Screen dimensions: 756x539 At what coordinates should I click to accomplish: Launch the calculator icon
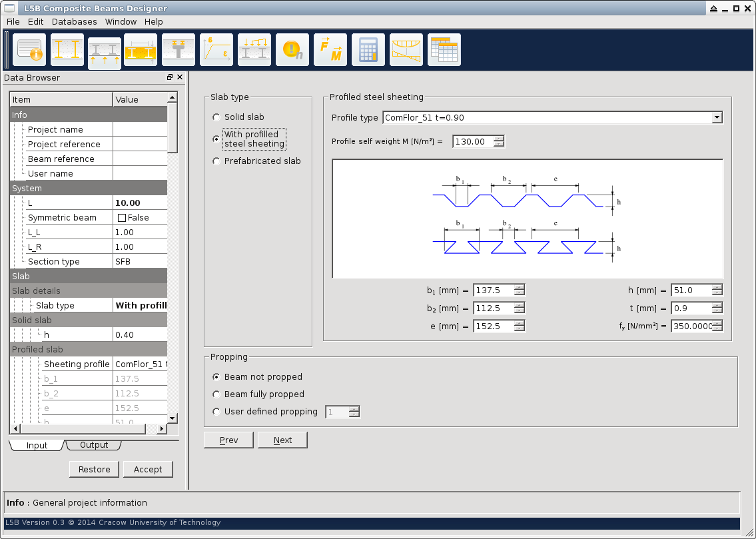coord(368,50)
